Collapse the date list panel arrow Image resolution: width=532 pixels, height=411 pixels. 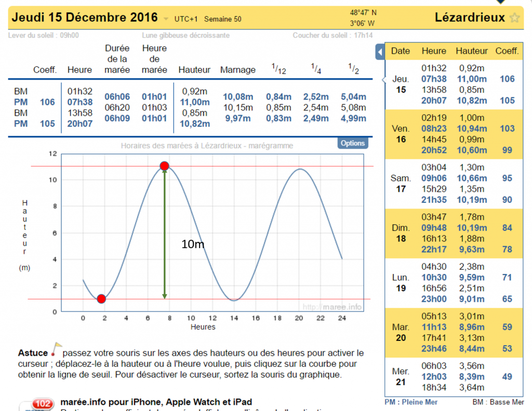pos(380,52)
